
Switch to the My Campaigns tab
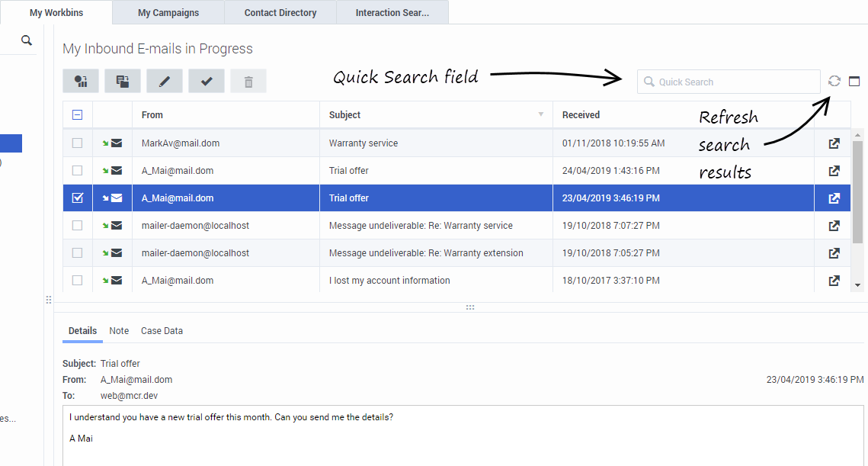point(168,13)
